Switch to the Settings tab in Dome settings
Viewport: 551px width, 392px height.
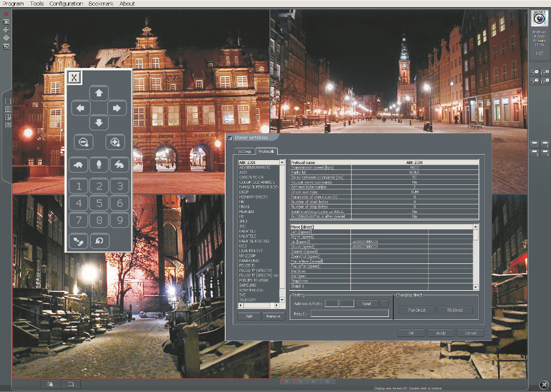tap(244, 151)
